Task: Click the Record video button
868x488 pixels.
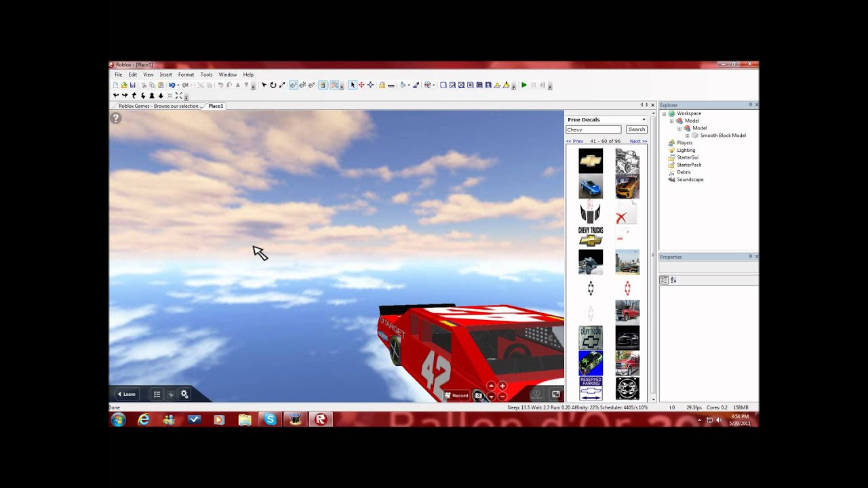Action: coord(456,395)
